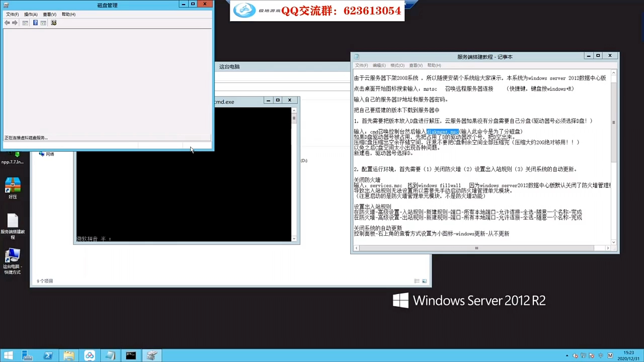The height and width of the screenshot is (362, 644).
Task: Click the '关闭系统的自动更新' line in Notepad
Action: (378, 228)
